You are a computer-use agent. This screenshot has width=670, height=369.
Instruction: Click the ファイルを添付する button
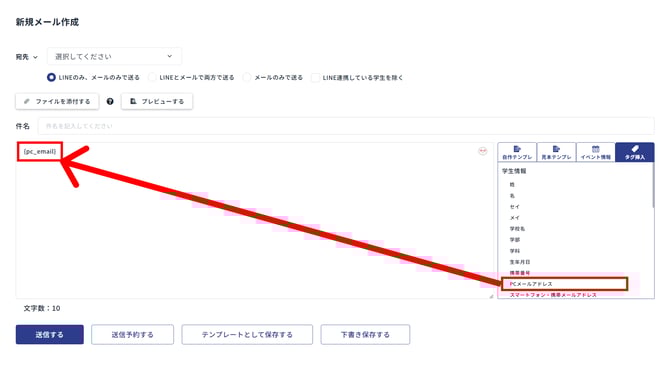click(x=57, y=101)
